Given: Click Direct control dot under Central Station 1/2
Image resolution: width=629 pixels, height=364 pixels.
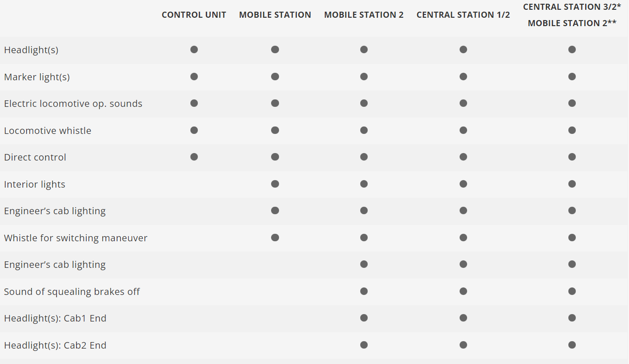Looking at the screenshot, I should point(463,157).
